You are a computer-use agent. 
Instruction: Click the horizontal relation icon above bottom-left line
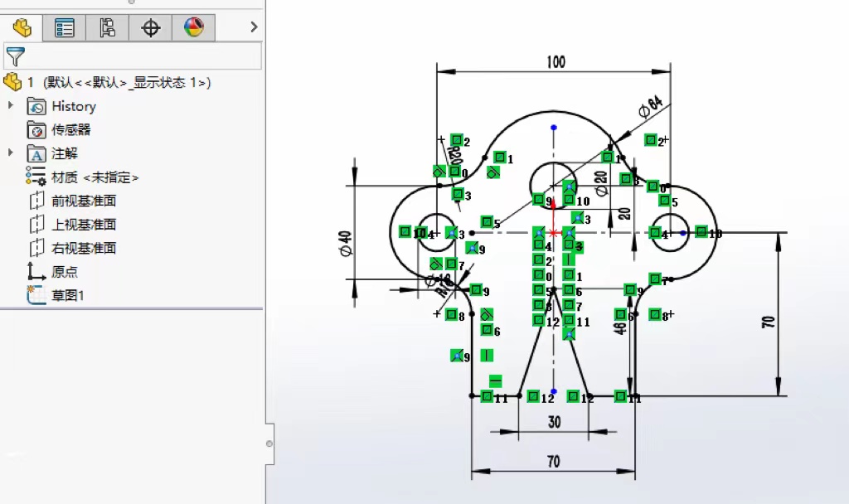coord(496,381)
